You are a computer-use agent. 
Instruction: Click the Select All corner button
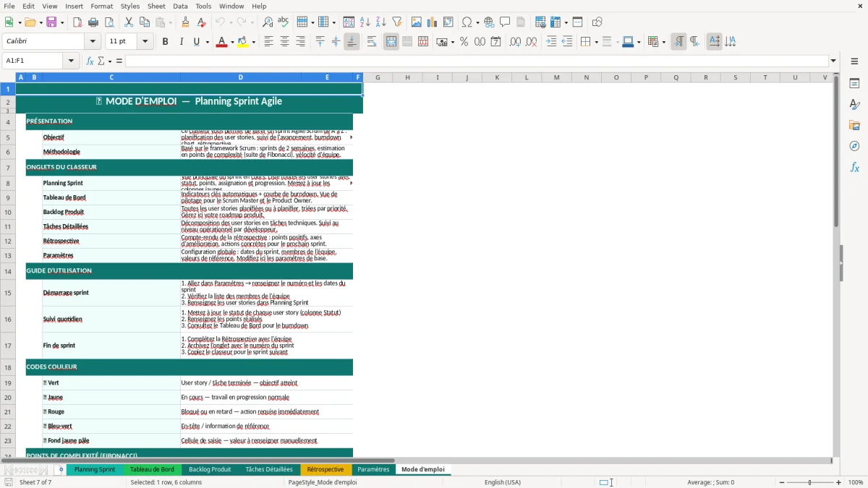click(x=8, y=77)
